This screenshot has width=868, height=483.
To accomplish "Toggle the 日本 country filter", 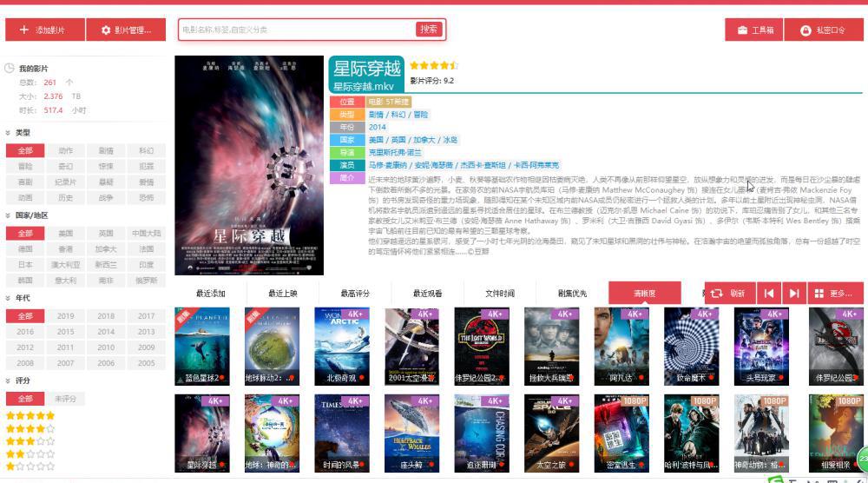I will [25, 265].
